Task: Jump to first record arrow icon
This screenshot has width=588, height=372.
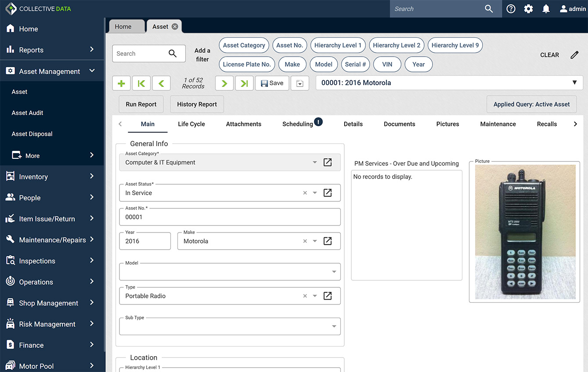Action: [x=141, y=83]
